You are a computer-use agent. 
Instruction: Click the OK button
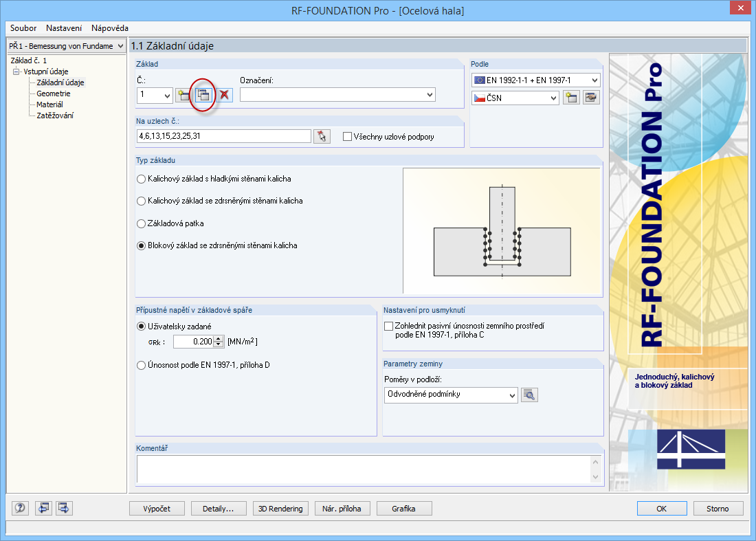pos(662,509)
